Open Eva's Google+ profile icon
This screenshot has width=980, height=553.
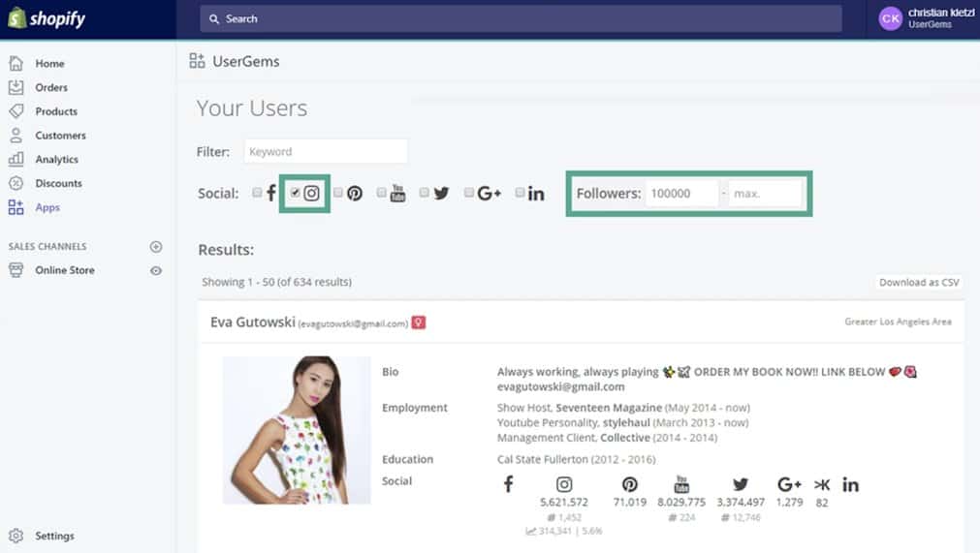[x=789, y=484]
